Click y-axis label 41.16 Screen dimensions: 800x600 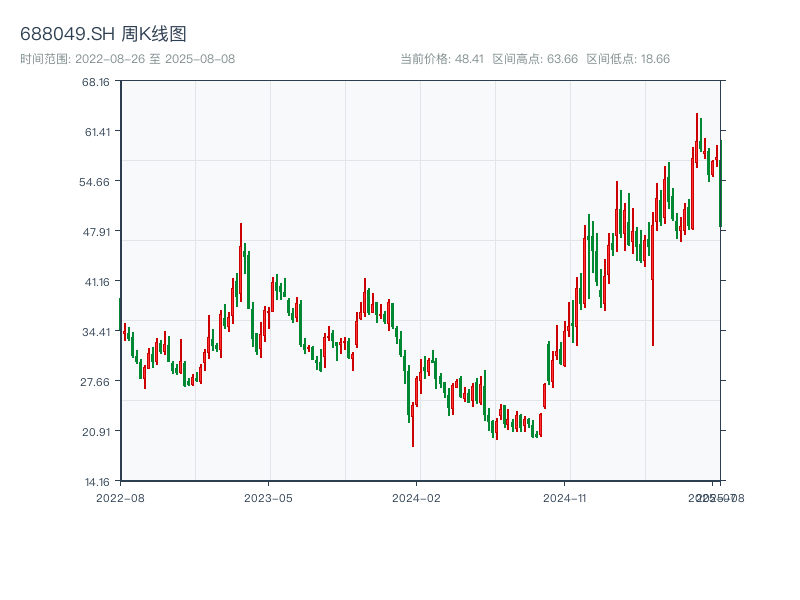tap(97, 282)
